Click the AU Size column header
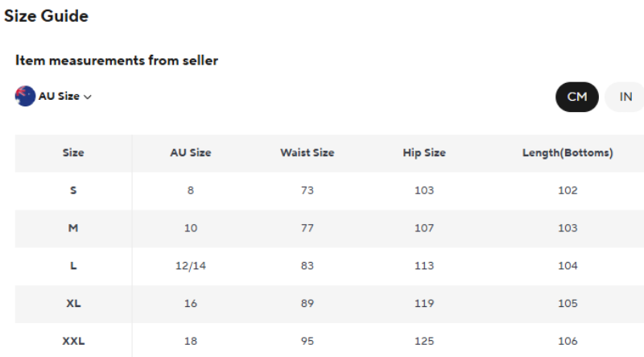This screenshot has height=357, width=644. tap(191, 153)
